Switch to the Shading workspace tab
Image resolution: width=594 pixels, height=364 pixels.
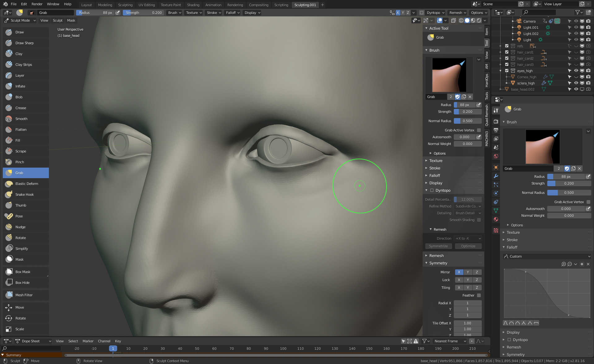pyautogui.click(x=193, y=5)
